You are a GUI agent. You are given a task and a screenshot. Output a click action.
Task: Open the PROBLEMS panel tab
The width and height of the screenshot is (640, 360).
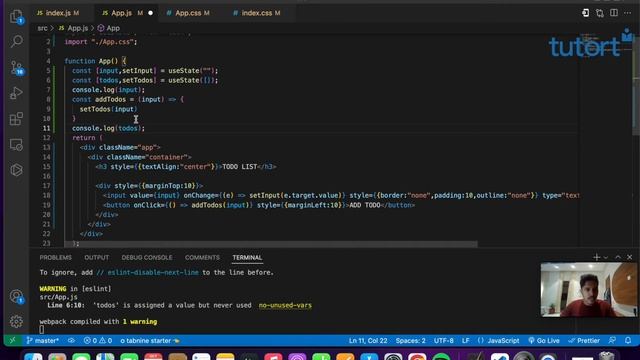click(56, 258)
